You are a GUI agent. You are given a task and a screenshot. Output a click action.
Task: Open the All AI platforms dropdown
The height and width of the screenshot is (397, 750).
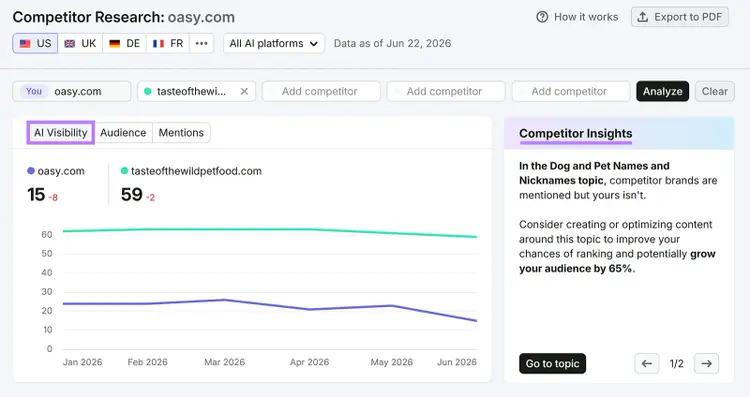point(274,44)
